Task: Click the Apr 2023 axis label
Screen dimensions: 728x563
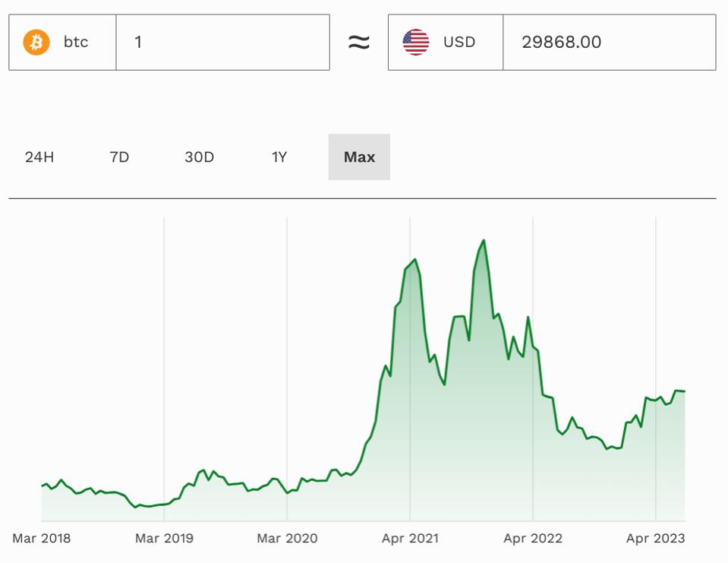Action: [x=655, y=539]
